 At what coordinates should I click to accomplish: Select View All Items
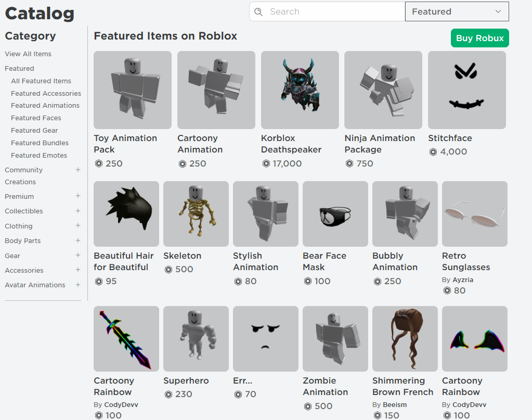pos(28,54)
